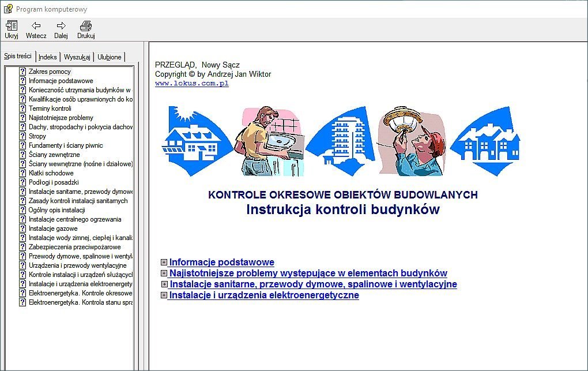588x371 pixels.
Task: Open the www.lokus.com.pl link
Action: [191, 83]
